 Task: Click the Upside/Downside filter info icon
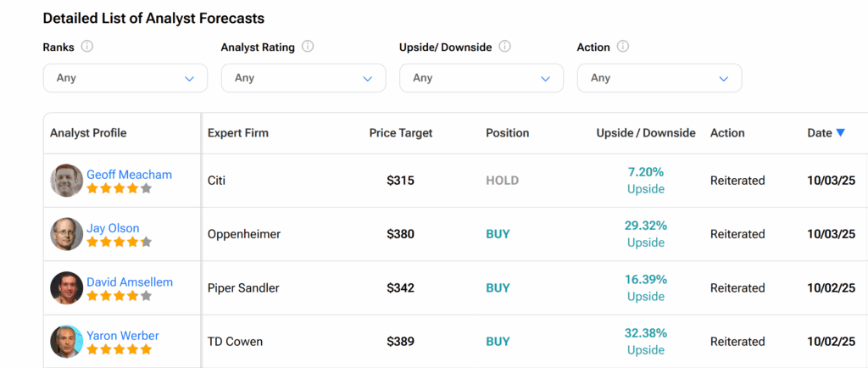[504, 47]
